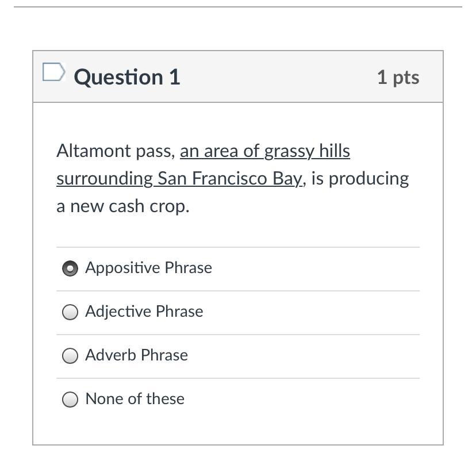
Task: Click the words 'Altamont pass'
Action: (115, 151)
